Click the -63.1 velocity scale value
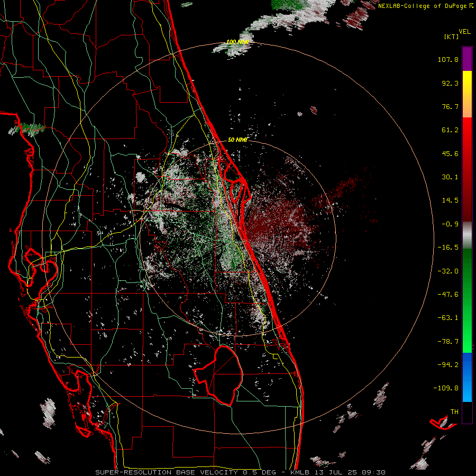 tap(448, 318)
